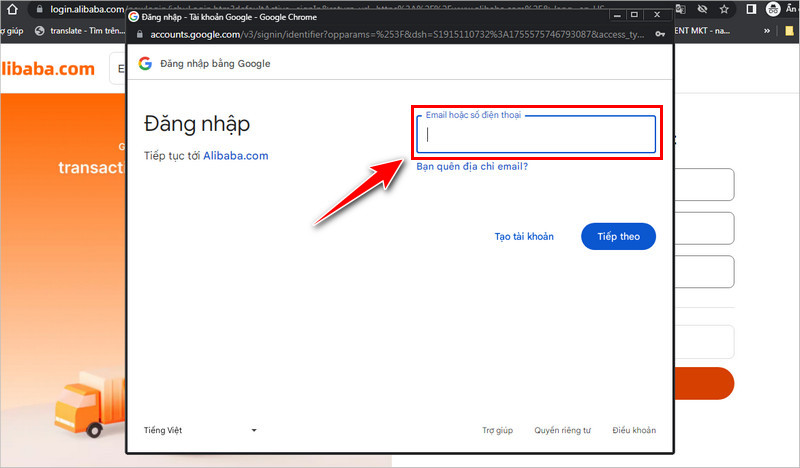Click the home icon in the background browser
Image resolution: width=800 pixels, height=468 pixels.
point(12,9)
